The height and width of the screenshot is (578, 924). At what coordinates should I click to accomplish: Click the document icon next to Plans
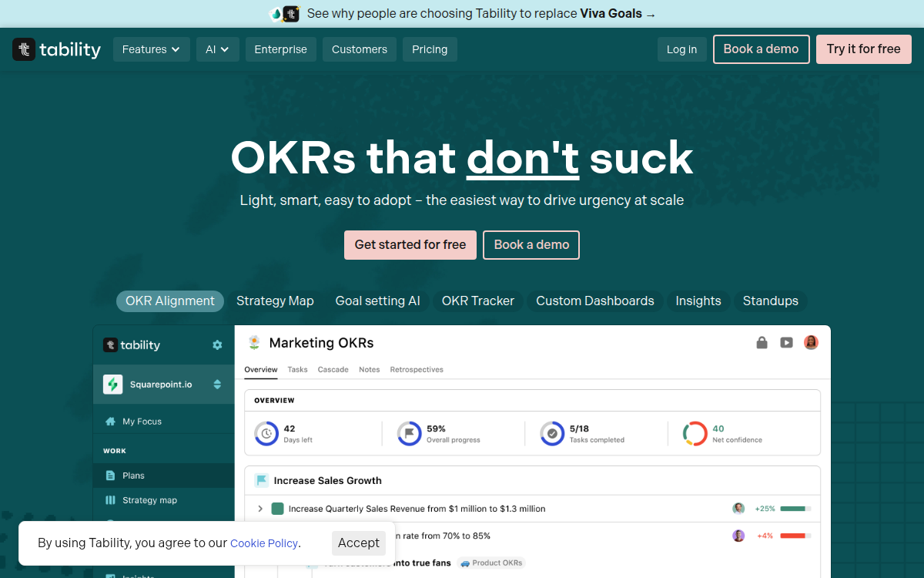[x=110, y=476]
